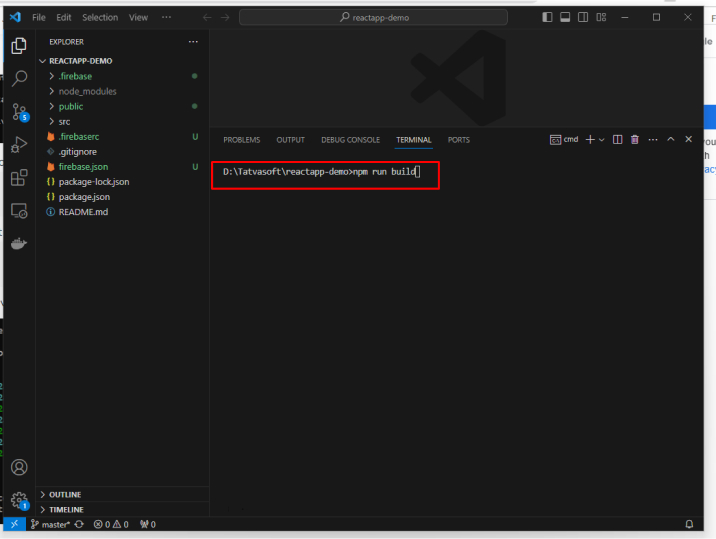The image size is (716, 539).
Task: Expand the OUTLINE section
Action: click(x=65, y=495)
